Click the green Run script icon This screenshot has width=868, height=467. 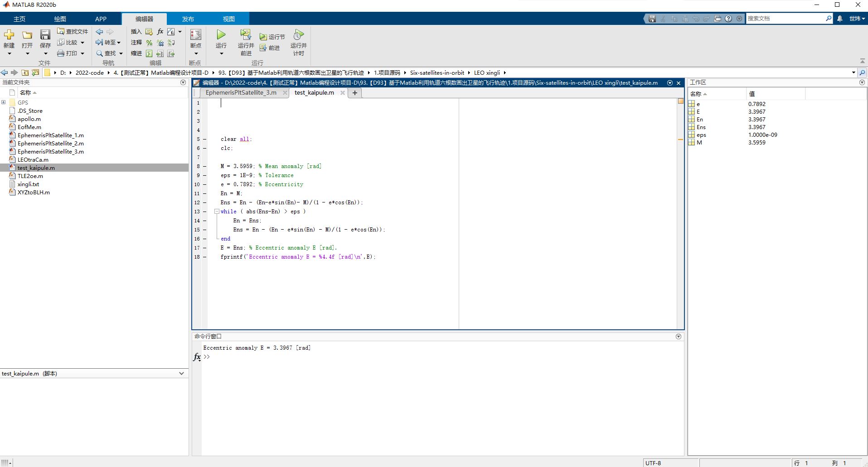click(221, 35)
